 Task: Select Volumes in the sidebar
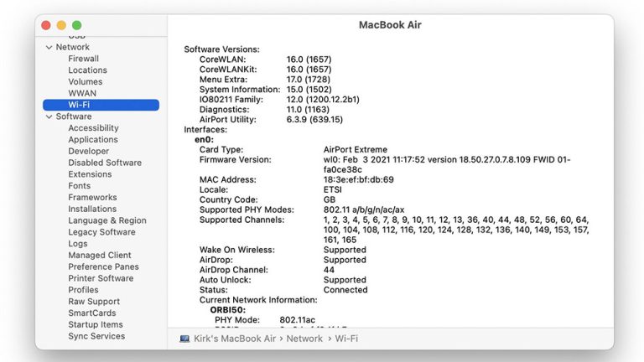point(86,82)
